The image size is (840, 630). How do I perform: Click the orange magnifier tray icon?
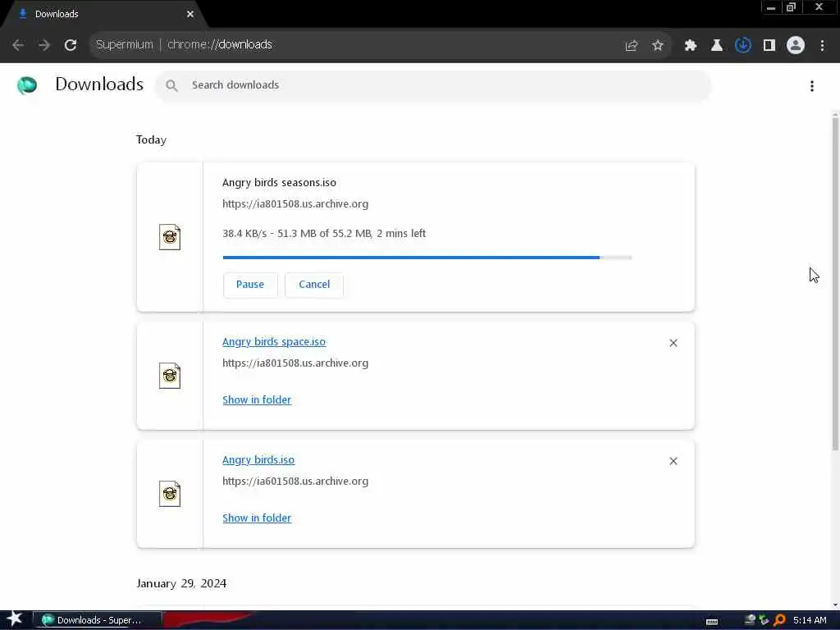[780, 620]
